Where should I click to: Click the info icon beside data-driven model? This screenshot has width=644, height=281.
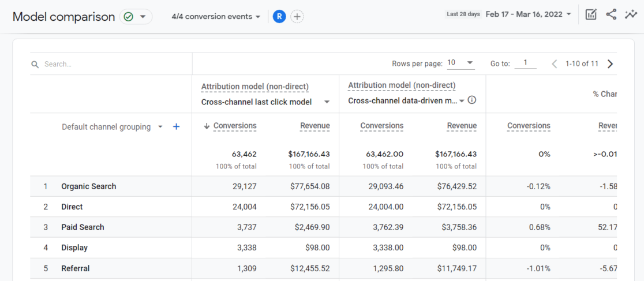point(472,100)
